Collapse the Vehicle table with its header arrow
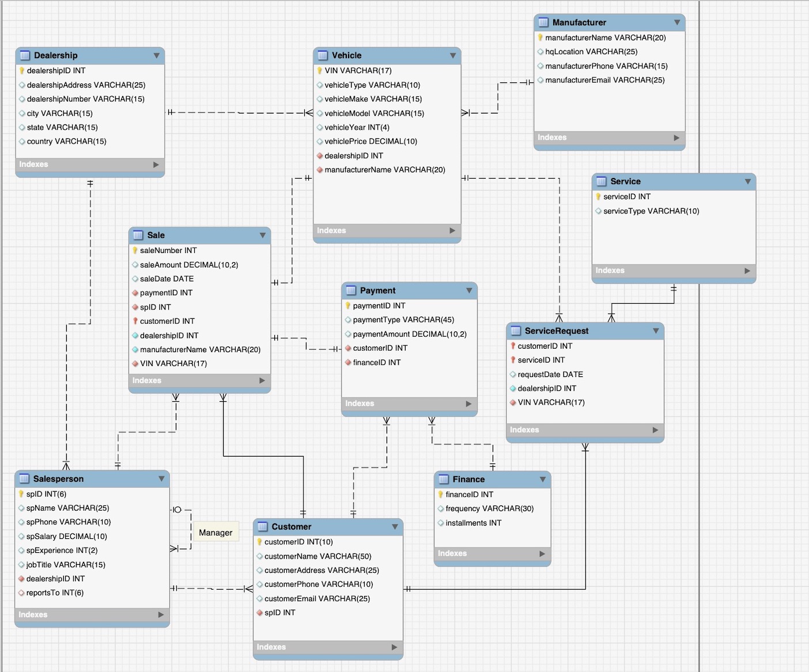 tap(453, 55)
